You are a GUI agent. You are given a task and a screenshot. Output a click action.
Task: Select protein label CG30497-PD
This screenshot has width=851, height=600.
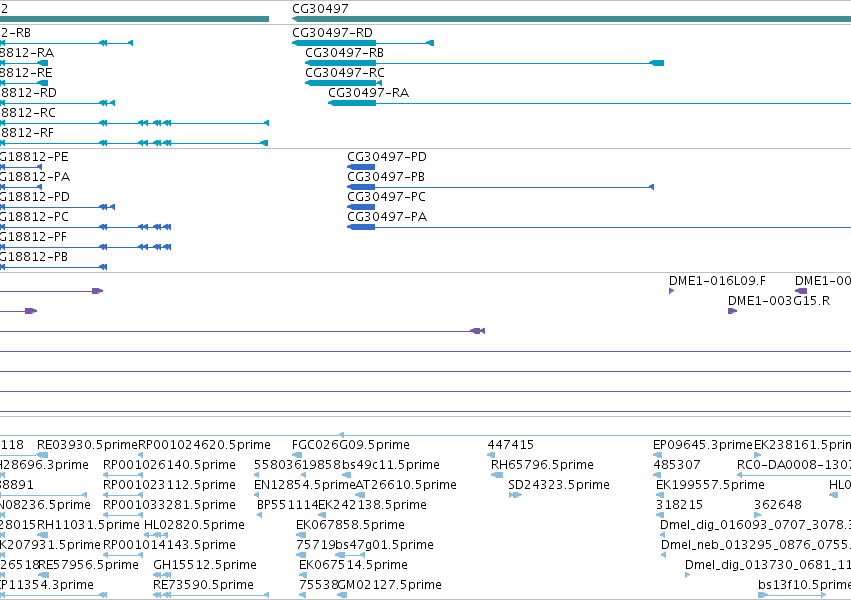[387, 157]
